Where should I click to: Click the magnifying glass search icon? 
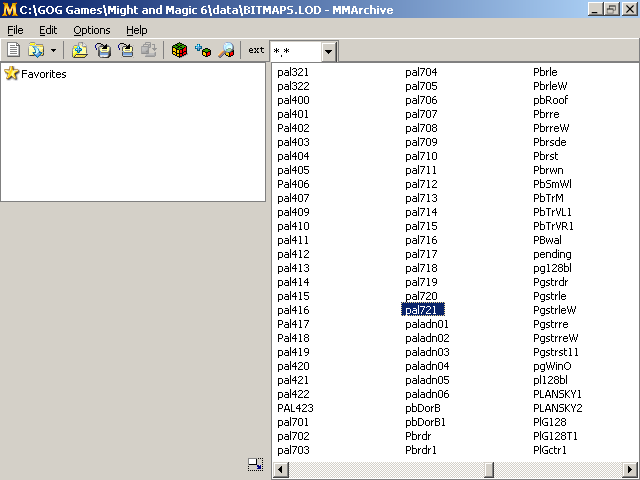pos(226,50)
